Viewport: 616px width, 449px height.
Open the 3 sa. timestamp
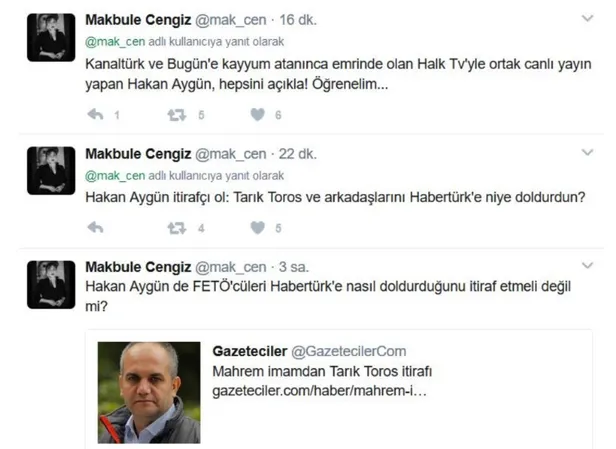click(294, 267)
